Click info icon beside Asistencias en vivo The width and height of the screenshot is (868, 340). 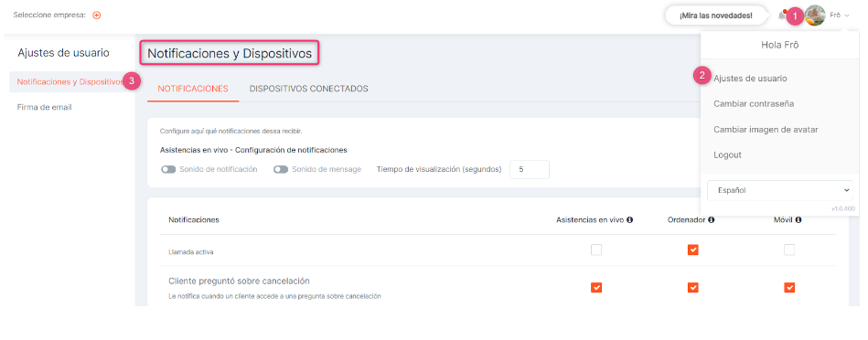(x=630, y=220)
